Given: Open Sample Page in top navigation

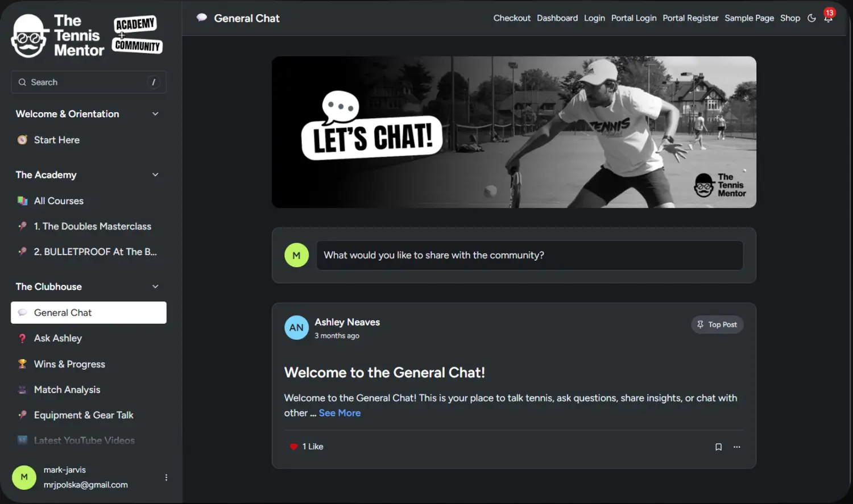Looking at the screenshot, I should [x=749, y=18].
